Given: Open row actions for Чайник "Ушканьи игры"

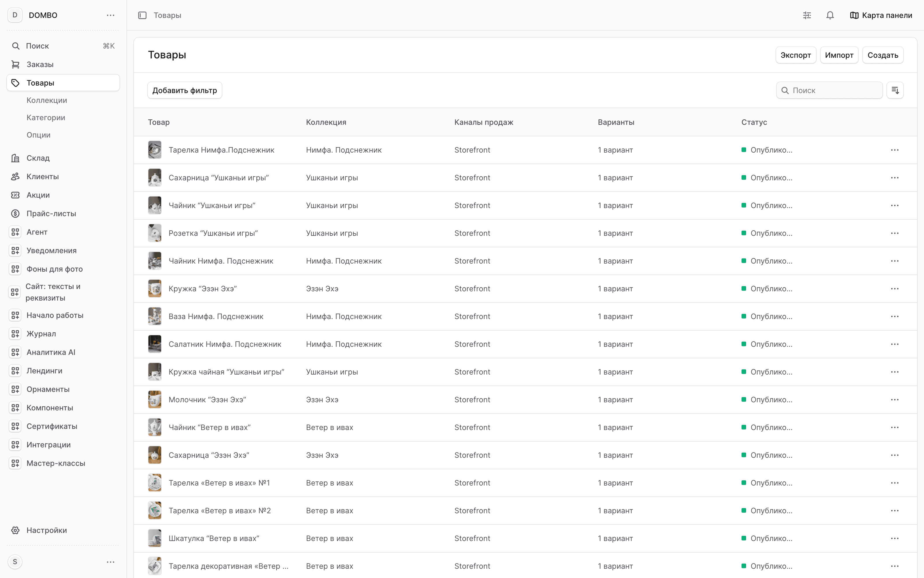Looking at the screenshot, I should pyautogui.click(x=895, y=205).
